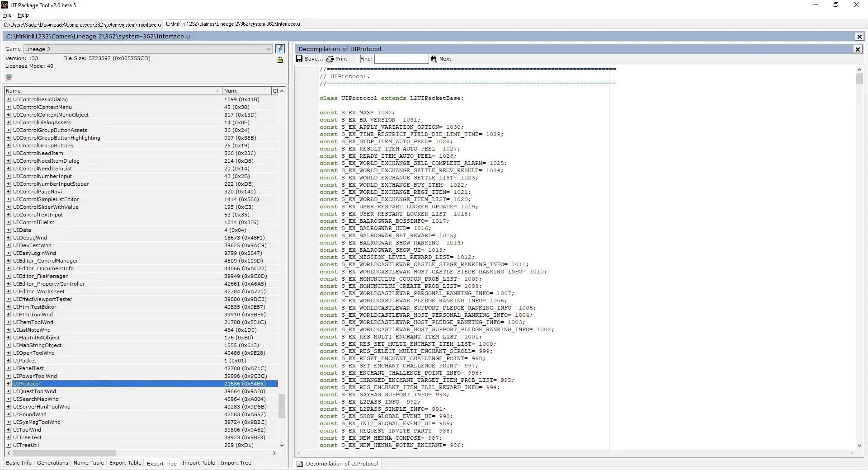Sort by the Num. column header

[247, 91]
